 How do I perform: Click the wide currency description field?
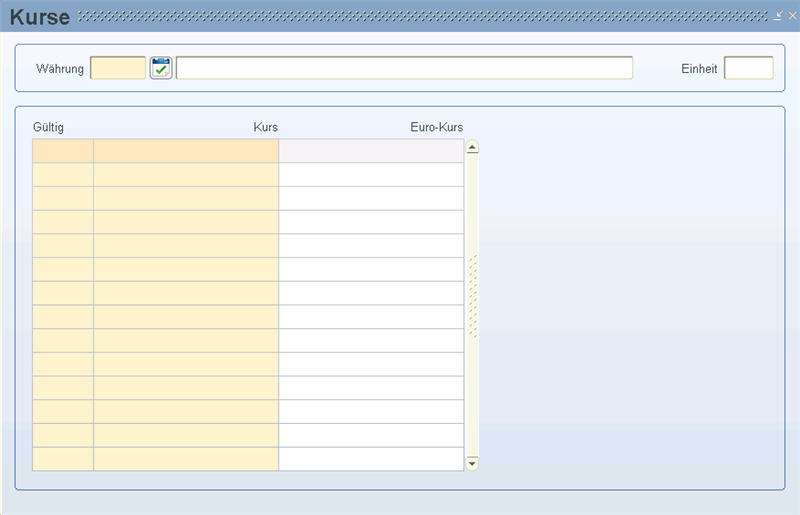[405, 68]
